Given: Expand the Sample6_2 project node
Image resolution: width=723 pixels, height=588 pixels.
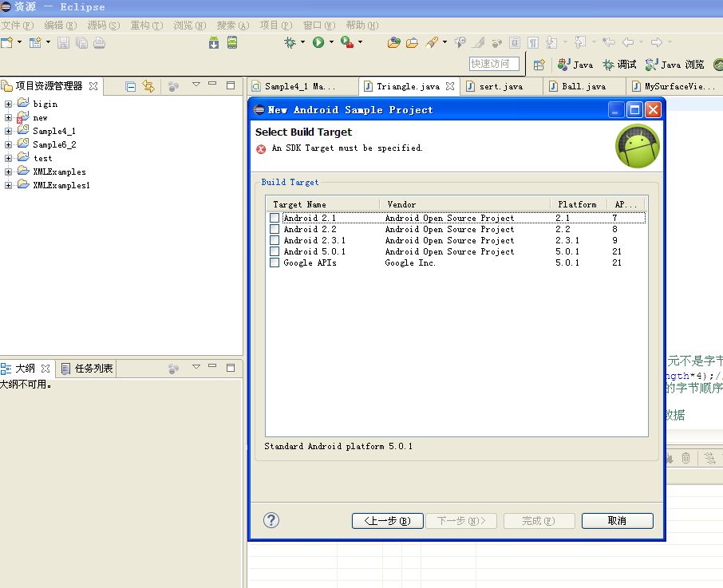Looking at the screenshot, I should 8,144.
